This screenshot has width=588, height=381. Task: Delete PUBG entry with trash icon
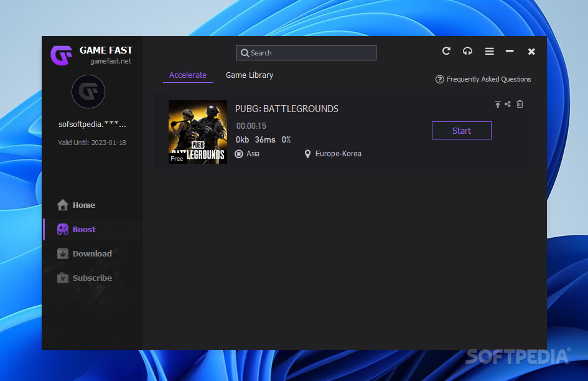click(x=520, y=104)
